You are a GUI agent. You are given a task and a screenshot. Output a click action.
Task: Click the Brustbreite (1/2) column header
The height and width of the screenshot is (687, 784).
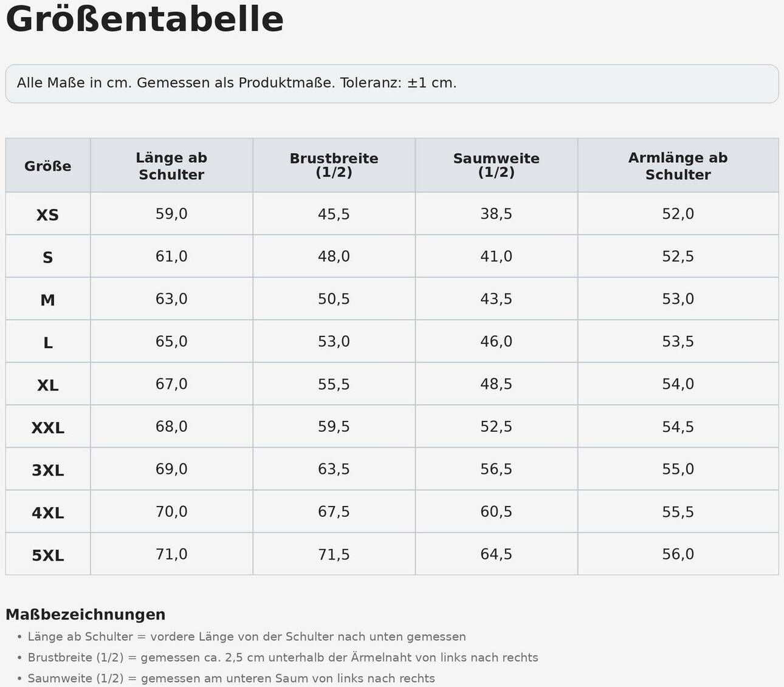334,165
